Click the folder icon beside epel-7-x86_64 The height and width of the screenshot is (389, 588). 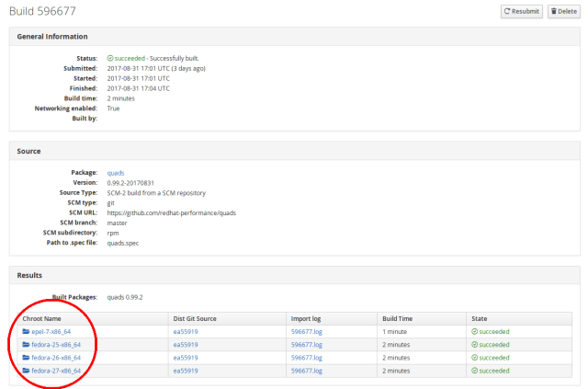26,331
